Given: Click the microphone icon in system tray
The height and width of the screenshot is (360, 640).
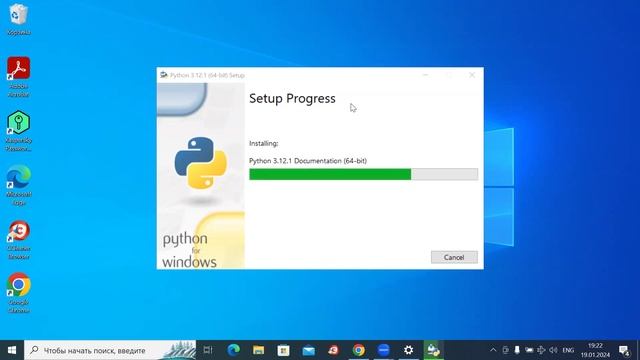Looking at the screenshot, I should 517,350.
